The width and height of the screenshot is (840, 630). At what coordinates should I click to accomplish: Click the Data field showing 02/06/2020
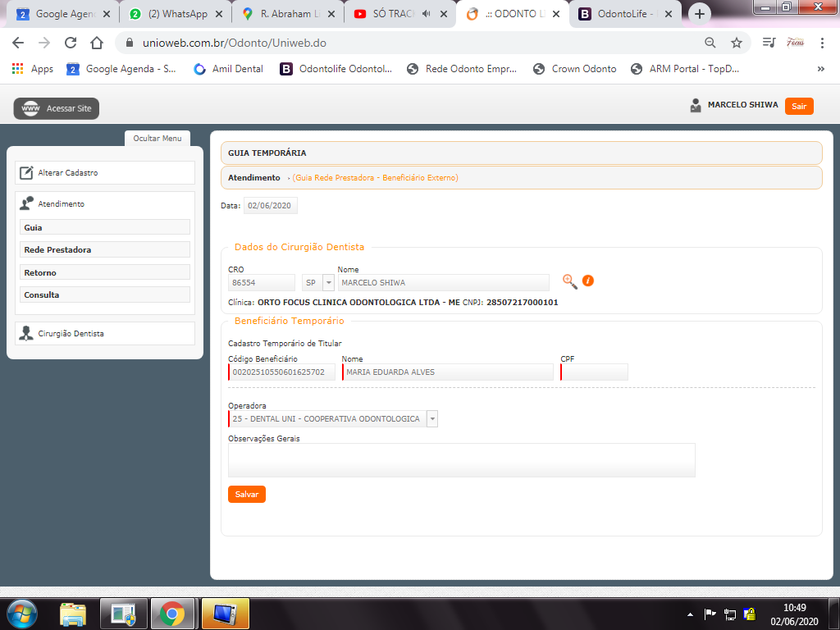tap(271, 206)
